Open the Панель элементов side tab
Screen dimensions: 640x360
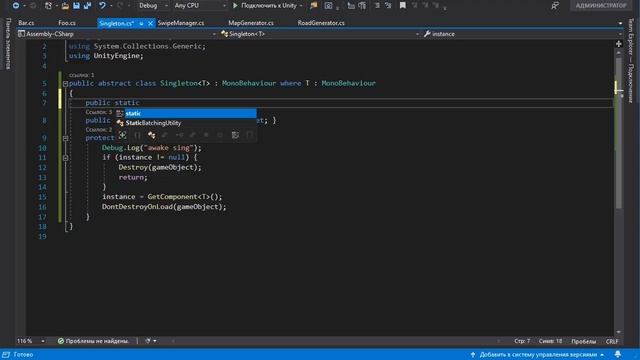8,43
